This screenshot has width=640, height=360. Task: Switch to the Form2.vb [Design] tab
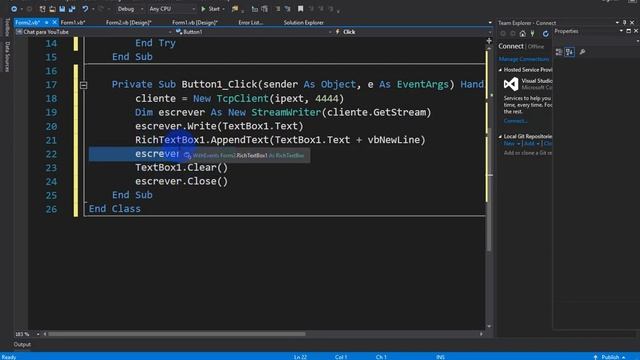(x=129, y=22)
